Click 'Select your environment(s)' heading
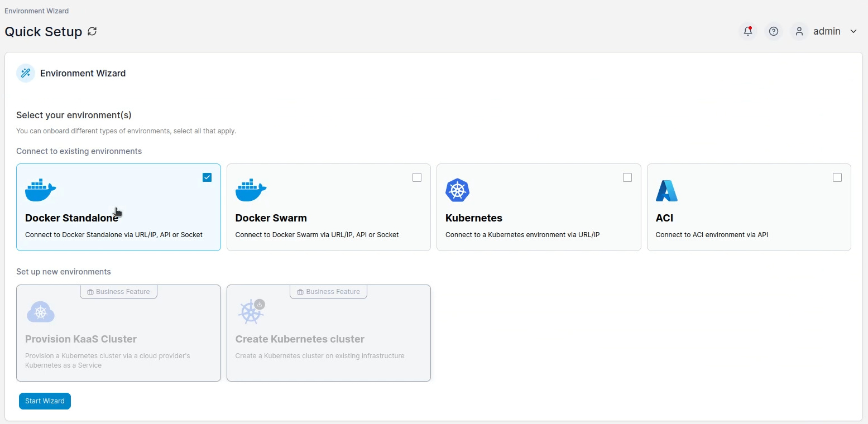The height and width of the screenshot is (424, 868). tap(74, 115)
